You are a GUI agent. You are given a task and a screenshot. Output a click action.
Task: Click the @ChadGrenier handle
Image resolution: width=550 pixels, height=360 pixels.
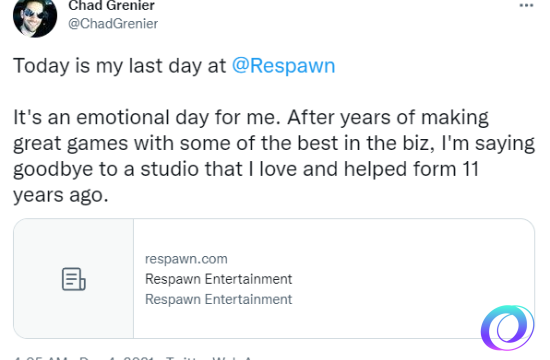click(x=113, y=24)
